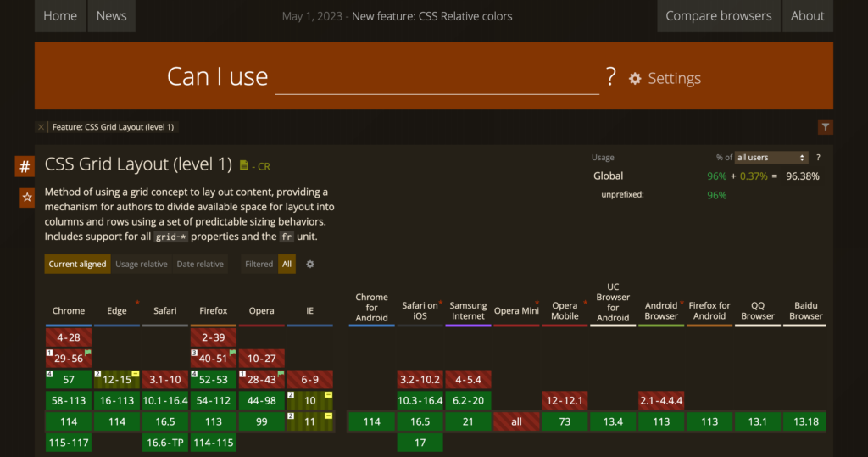The width and height of the screenshot is (868, 457).
Task: Remove the CSS Grid Layout feature tag
Action: point(41,127)
